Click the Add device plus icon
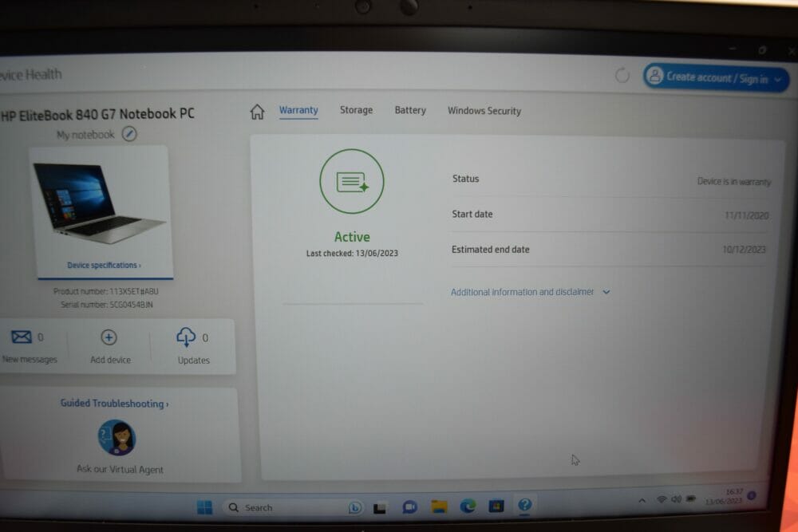 tap(109, 337)
